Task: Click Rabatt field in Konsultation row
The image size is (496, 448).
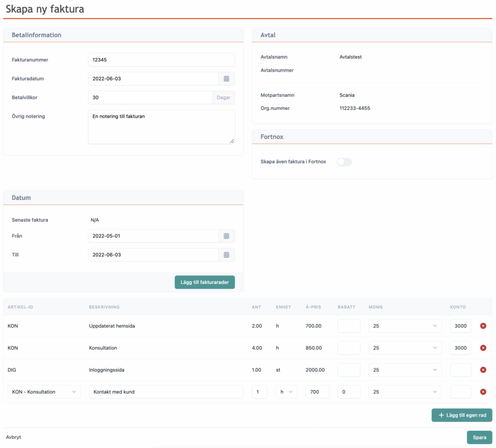Action: [x=349, y=348]
